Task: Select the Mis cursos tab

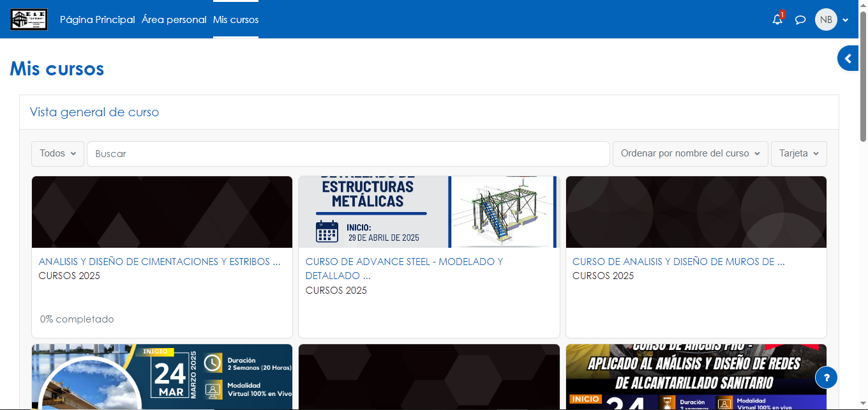Action: click(x=236, y=20)
